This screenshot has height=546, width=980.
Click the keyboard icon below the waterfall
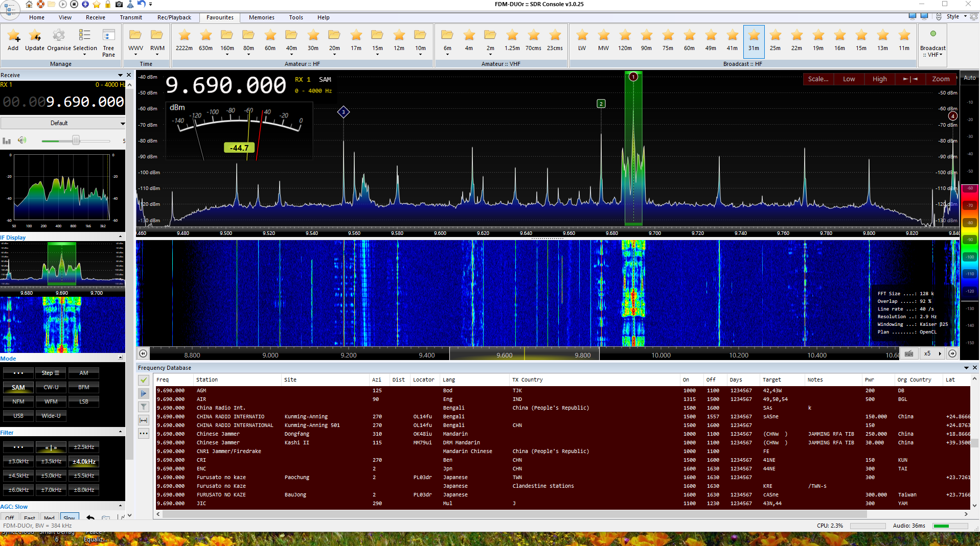tap(909, 353)
